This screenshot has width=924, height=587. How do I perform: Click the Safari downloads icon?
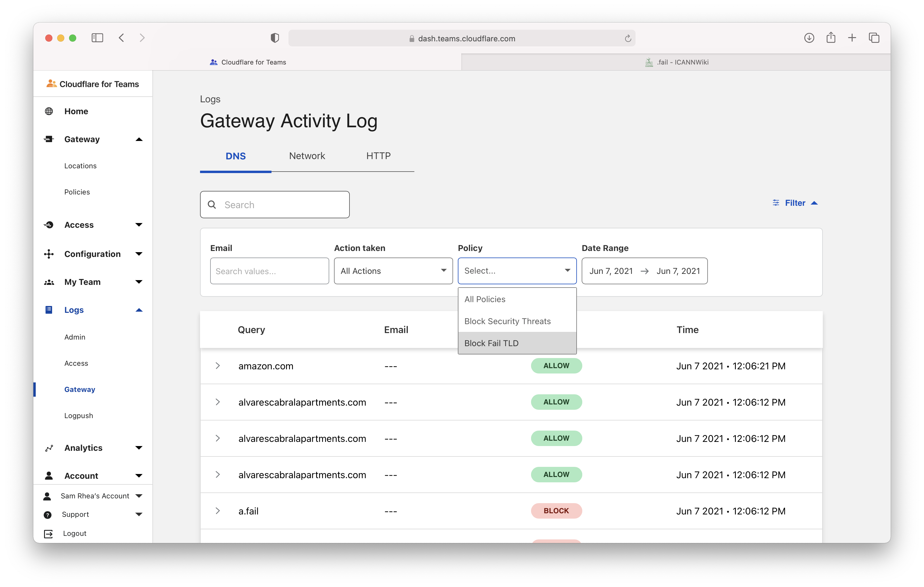[x=809, y=38]
